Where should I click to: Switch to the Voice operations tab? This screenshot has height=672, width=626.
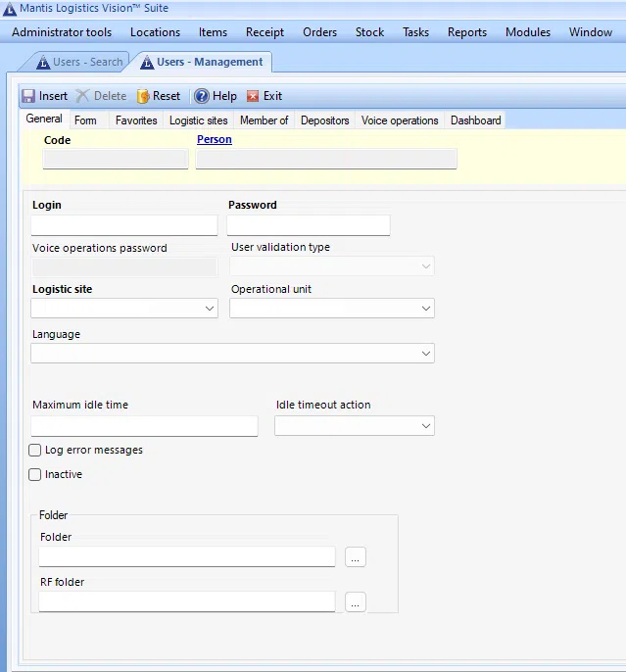(400, 120)
